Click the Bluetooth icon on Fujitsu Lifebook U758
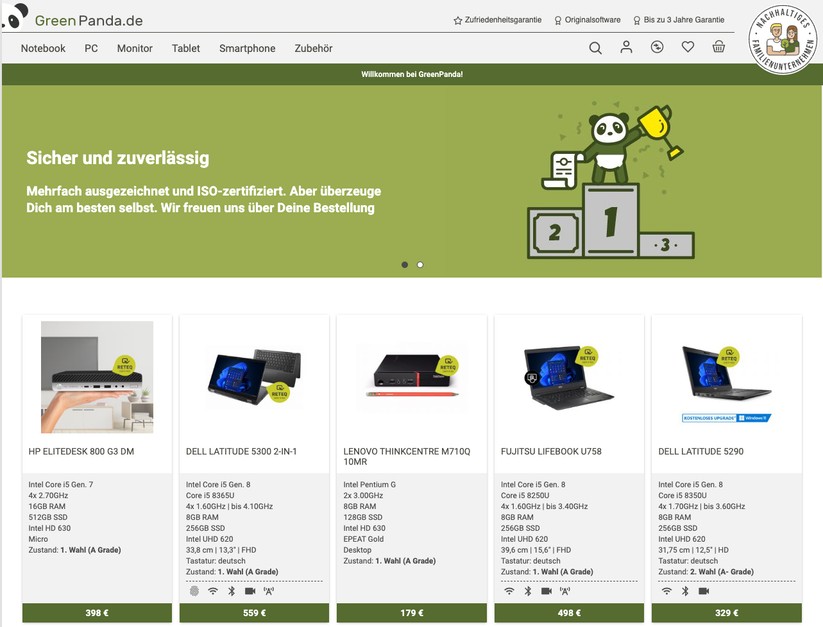Viewport: 823px width, 627px height. click(528, 591)
